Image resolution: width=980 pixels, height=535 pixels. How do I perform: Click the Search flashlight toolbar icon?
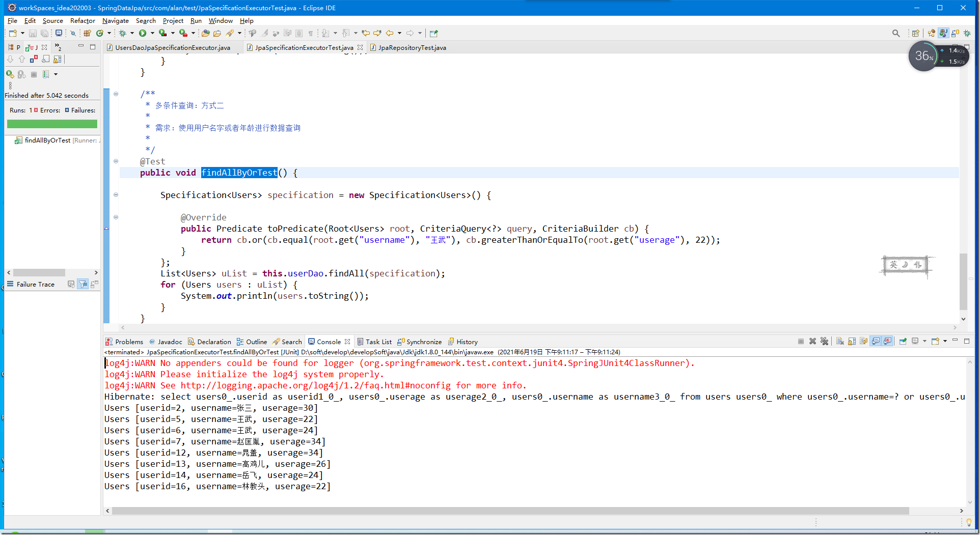point(230,33)
